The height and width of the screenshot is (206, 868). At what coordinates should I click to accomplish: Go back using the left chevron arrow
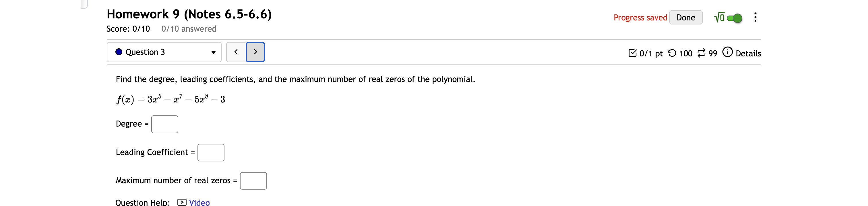(x=236, y=52)
